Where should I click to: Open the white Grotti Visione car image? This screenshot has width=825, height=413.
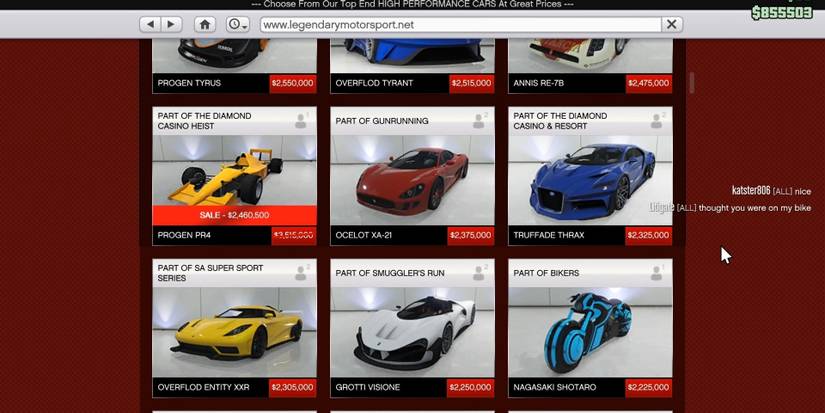tap(412, 332)
